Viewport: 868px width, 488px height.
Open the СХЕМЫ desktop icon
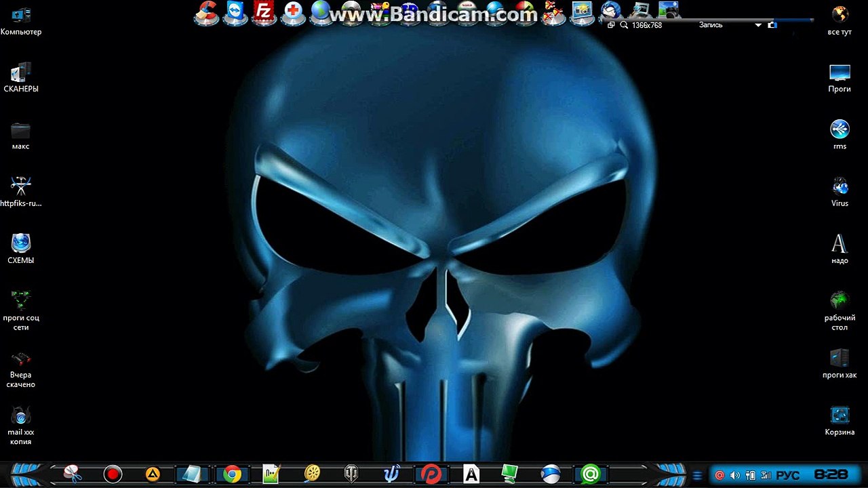[x=21, y=249]
